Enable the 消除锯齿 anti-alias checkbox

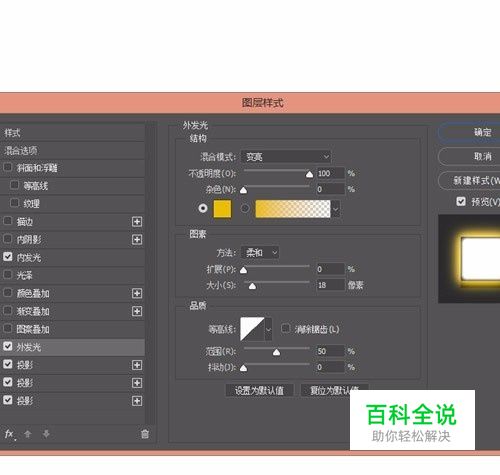point(286,328)
